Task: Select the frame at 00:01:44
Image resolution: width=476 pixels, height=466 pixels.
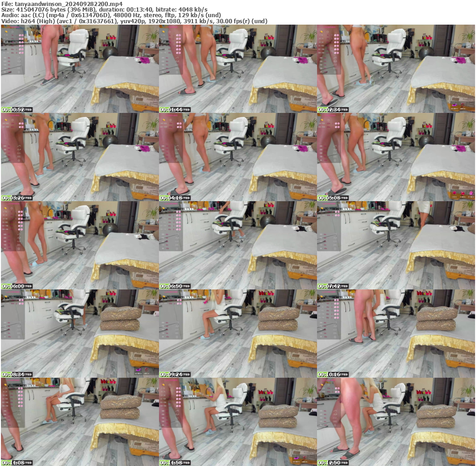Action: click(238, 69)
